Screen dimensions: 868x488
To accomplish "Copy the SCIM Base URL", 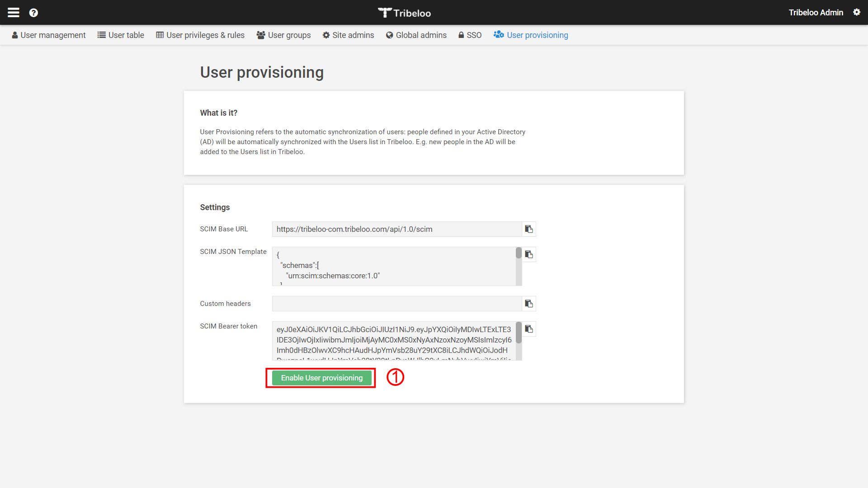I will pyautogui.click(x=529, y=229).
